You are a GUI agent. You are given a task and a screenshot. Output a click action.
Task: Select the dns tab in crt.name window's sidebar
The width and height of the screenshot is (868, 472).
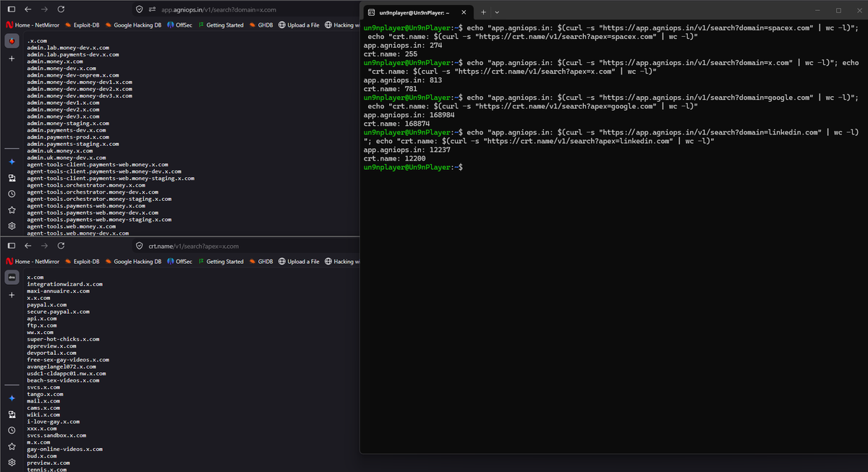[x=12, y=278]
